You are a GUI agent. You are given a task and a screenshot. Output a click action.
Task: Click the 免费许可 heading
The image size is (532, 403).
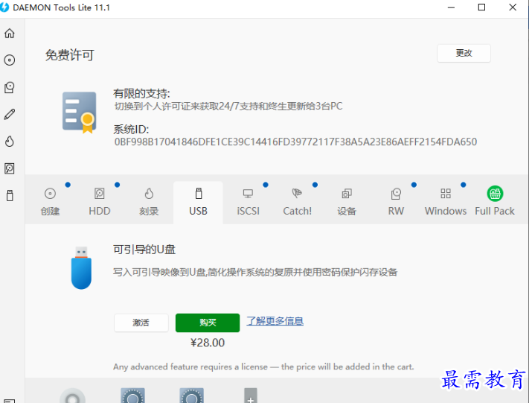pyautogui.click(x=69, y=55)
